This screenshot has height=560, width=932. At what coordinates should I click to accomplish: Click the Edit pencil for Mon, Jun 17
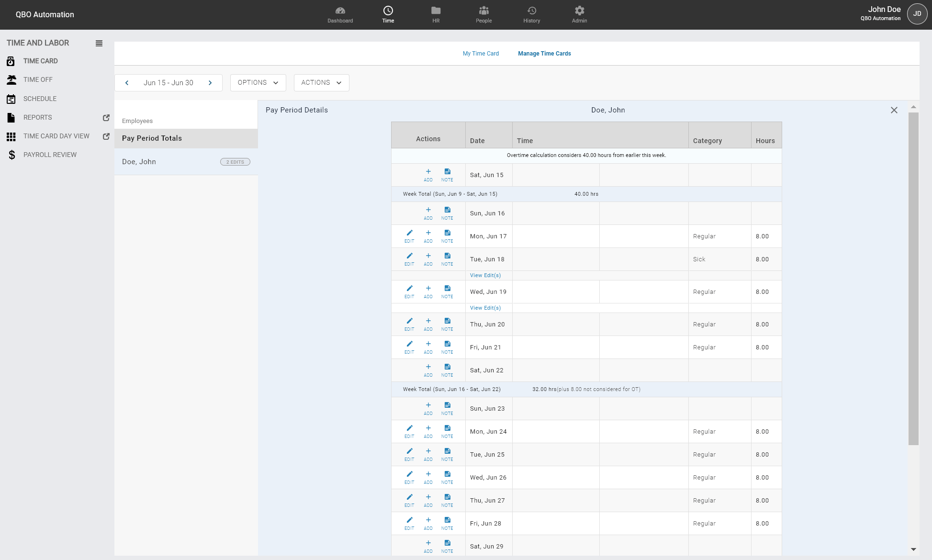(409, 235)
